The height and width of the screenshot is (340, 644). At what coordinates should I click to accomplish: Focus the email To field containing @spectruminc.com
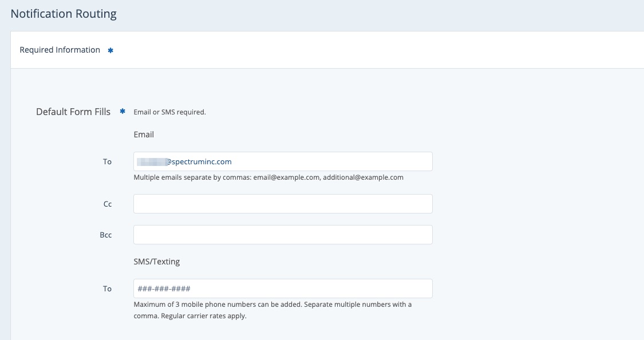click(x=283, y=161)
